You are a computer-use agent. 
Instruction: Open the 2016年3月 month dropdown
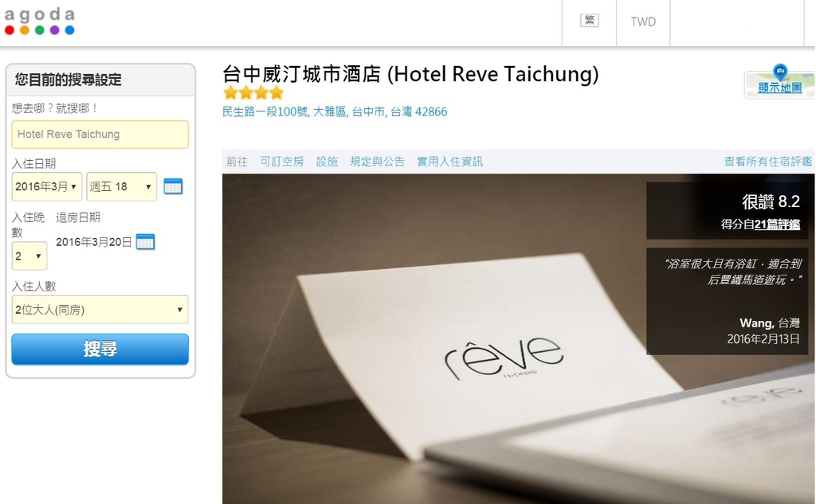tap(47, 187)
